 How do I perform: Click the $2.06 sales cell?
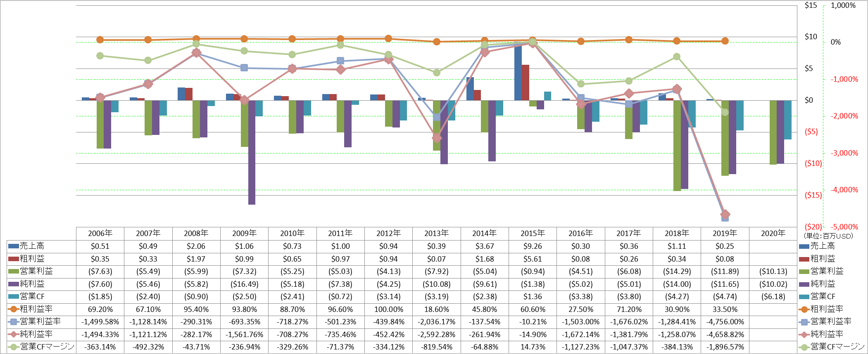196,246
